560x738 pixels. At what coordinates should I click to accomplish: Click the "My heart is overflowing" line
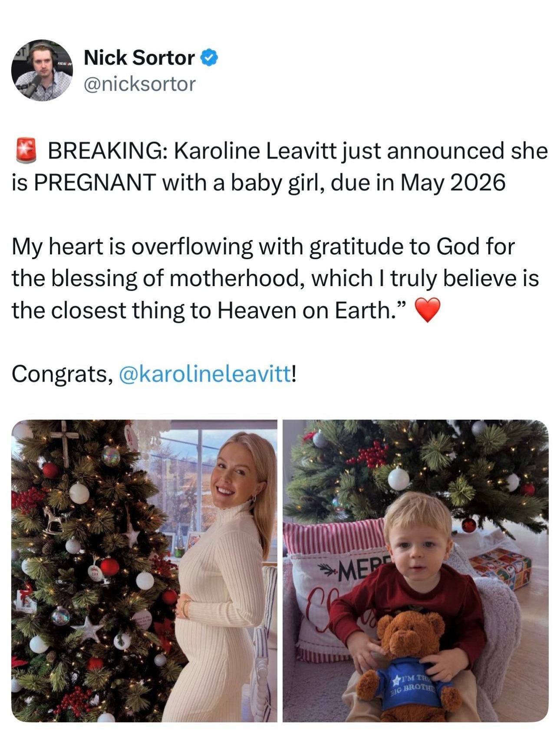(x=130, y=247)
